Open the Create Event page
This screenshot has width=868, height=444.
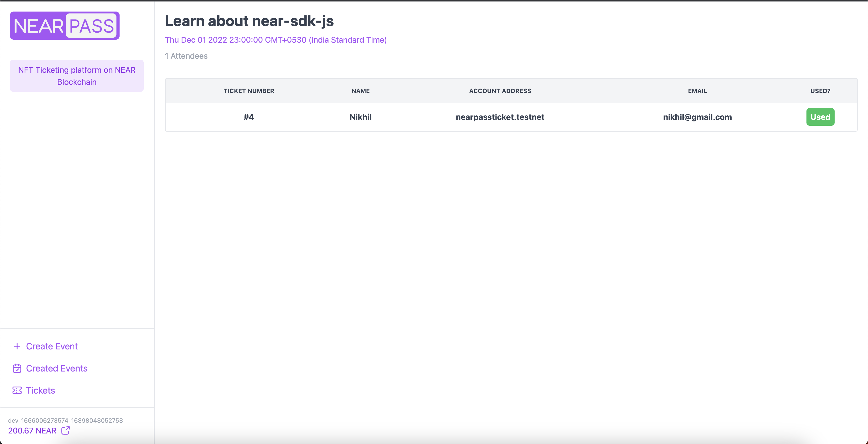(51, 346)
